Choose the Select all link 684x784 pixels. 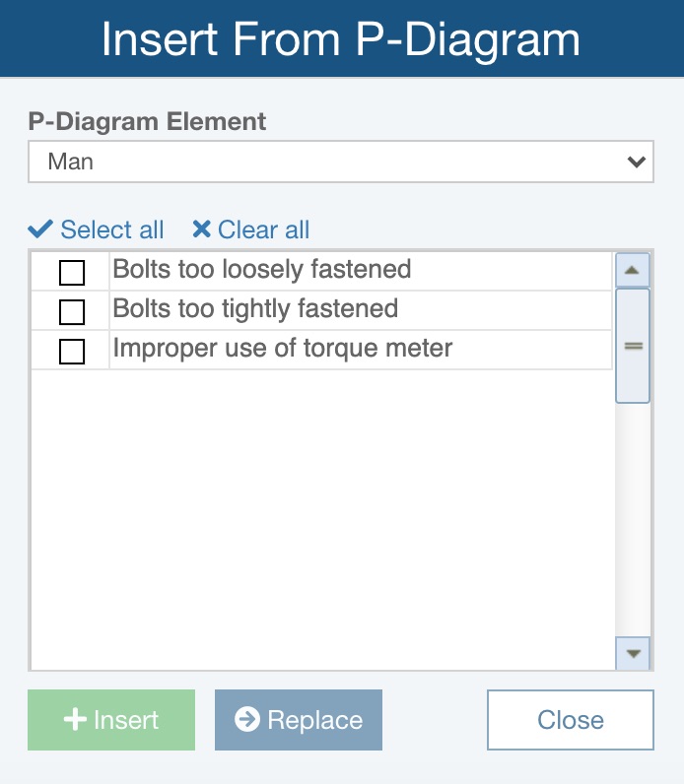pyautogui.click(x=111, y=229)
